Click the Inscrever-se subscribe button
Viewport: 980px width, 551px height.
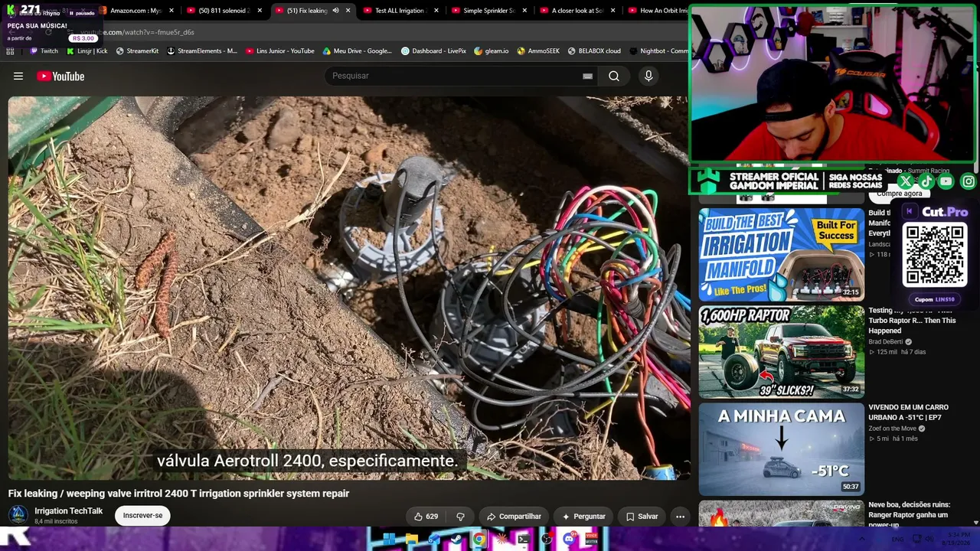point(142,516)
